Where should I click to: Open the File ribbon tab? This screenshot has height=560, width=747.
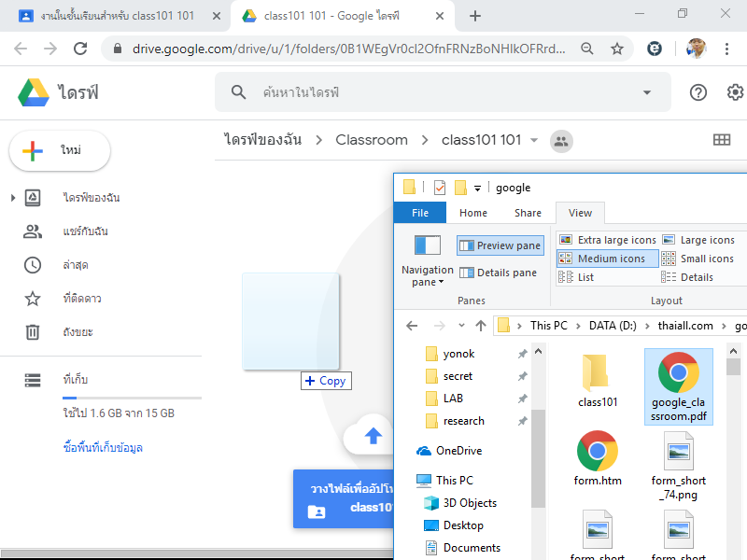point(420,213)
